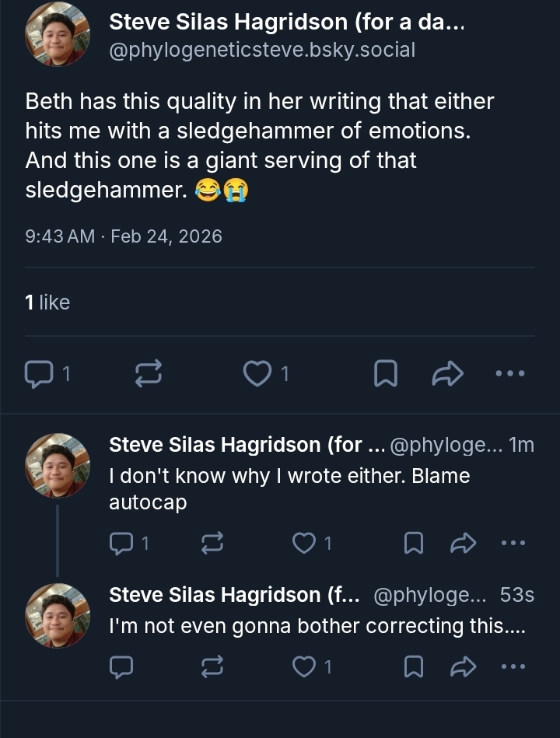Viewport: 560px width, 738px height.
Task: Open the 9:43 AM Feb 24 timestamp
Action: pyautogui.click(x=124, y=236)
